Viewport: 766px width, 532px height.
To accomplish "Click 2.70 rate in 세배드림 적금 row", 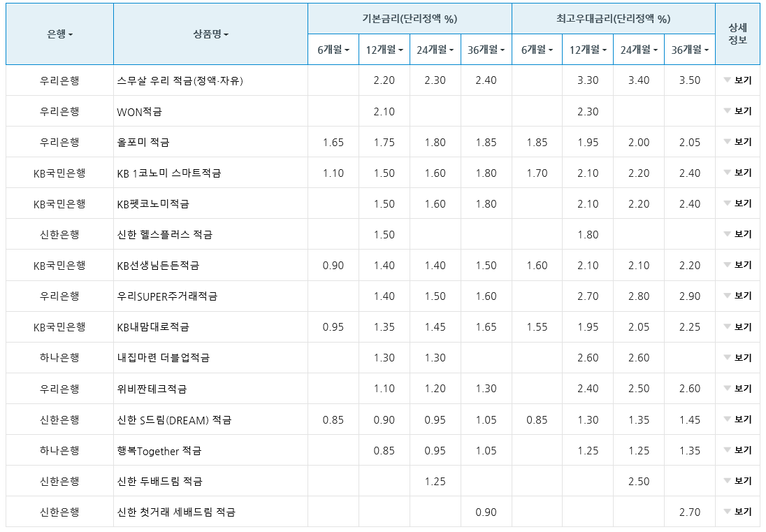I will point(690,512).
